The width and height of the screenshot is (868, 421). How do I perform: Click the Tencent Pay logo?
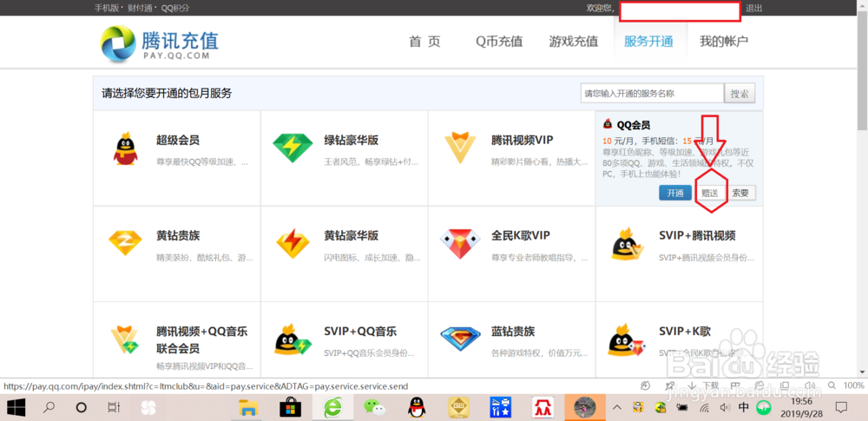point(160,44)
